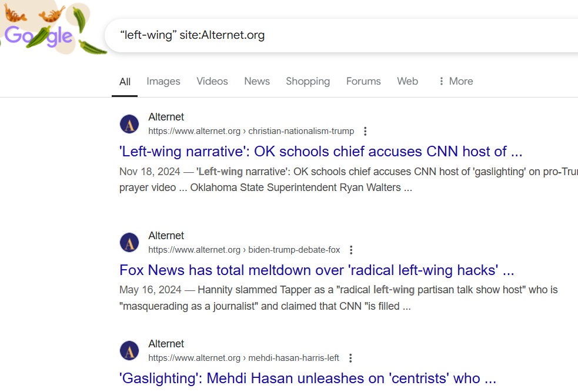This screenshot has width=578, height=392.
Task: Show Forums search results
Action: 363,81
